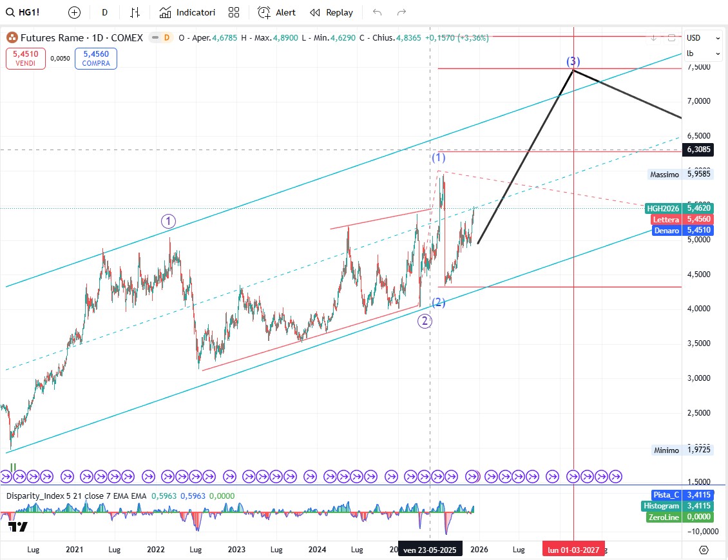Viewport: 728px width, 560px height.
Task: Click the Minimo 1,9725 price label
Action: [x=681, y=450]
